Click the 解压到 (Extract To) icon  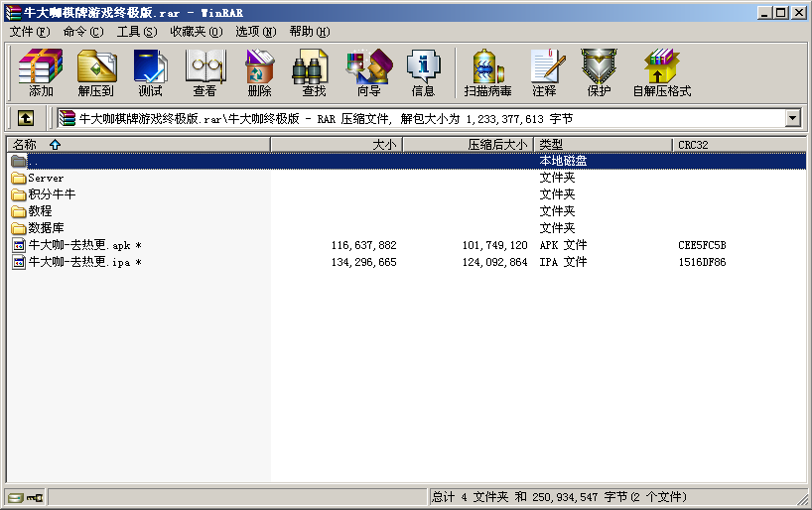(x=95, y=73)
